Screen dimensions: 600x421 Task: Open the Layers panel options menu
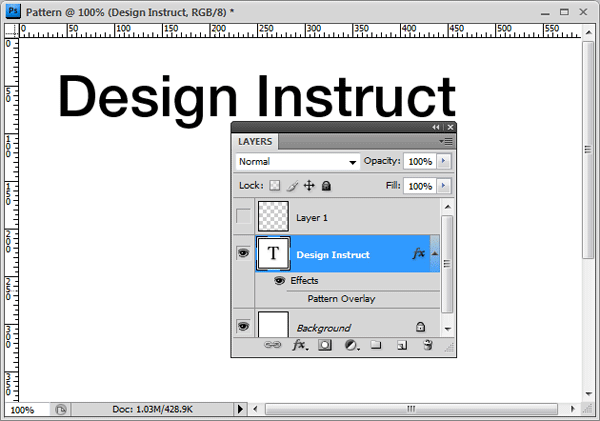tap(446, 142)
